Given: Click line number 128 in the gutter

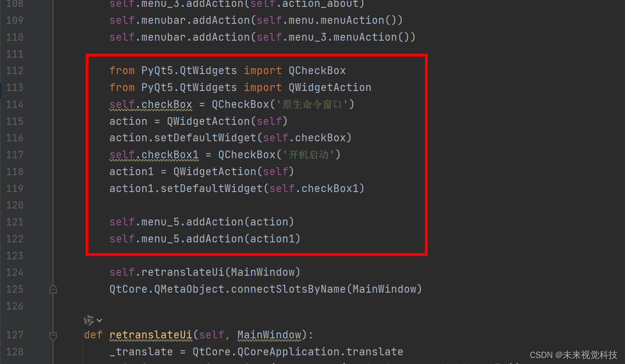Looking at the screenshot, I should 15,352.
